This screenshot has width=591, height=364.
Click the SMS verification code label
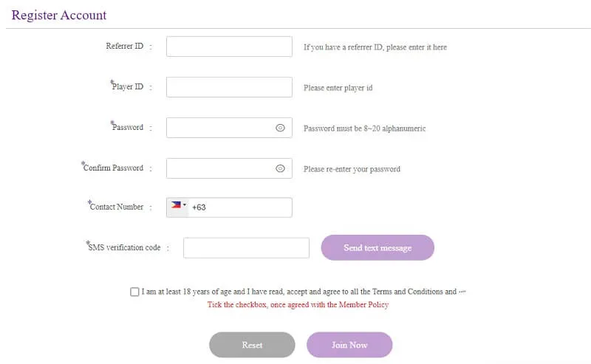coord(123,247)
